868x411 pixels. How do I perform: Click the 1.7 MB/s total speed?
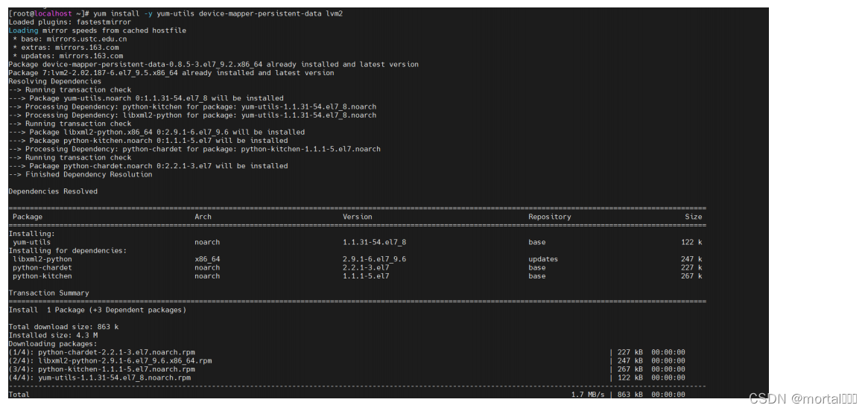click(587, 395)
